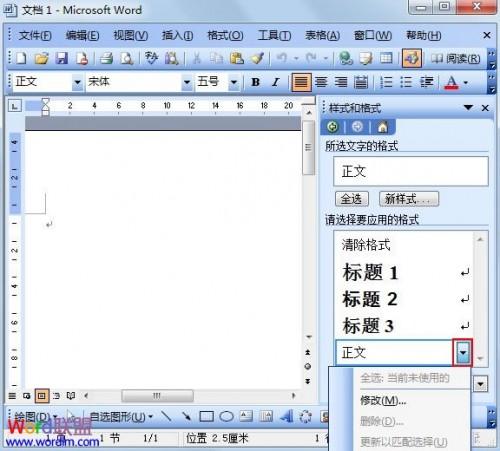The image size is (500, 451).
Task: Open task pane 样式和格式 dropdown arrow
Action: pos(468,108)
